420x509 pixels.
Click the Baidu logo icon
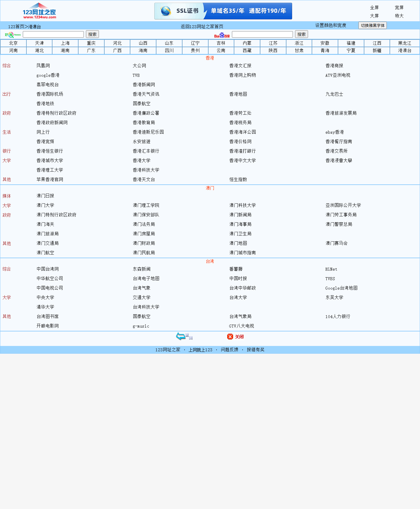[222, 35]
